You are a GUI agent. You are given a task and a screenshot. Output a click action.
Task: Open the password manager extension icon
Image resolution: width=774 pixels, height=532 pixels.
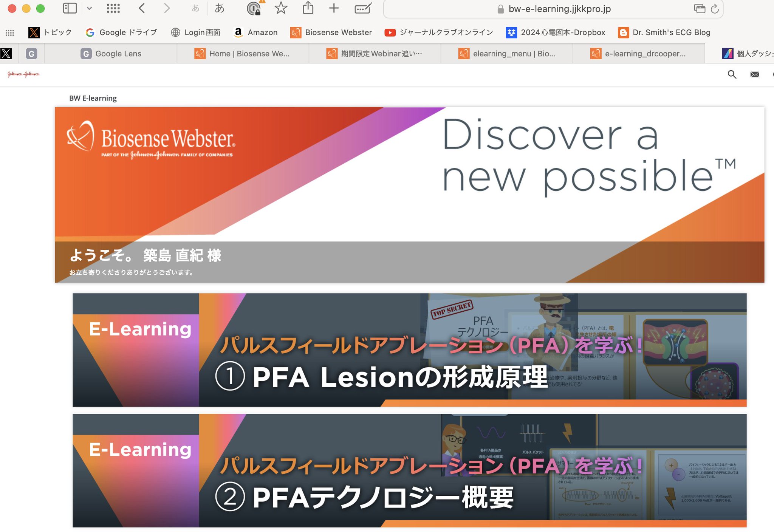(254, 8)
